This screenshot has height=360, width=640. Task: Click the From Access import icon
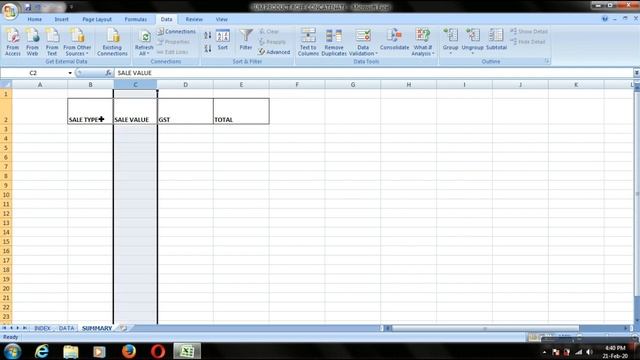click(x=13, y=42)
